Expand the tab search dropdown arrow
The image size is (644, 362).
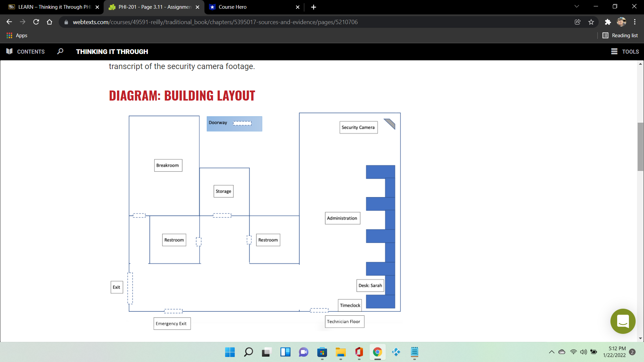point(577,7)
